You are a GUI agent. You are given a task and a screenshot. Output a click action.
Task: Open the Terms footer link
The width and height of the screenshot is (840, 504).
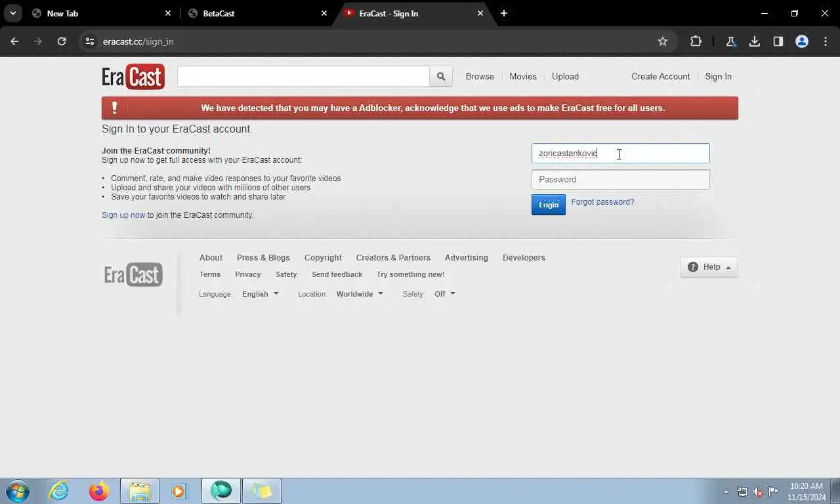[x=210, y=274]
